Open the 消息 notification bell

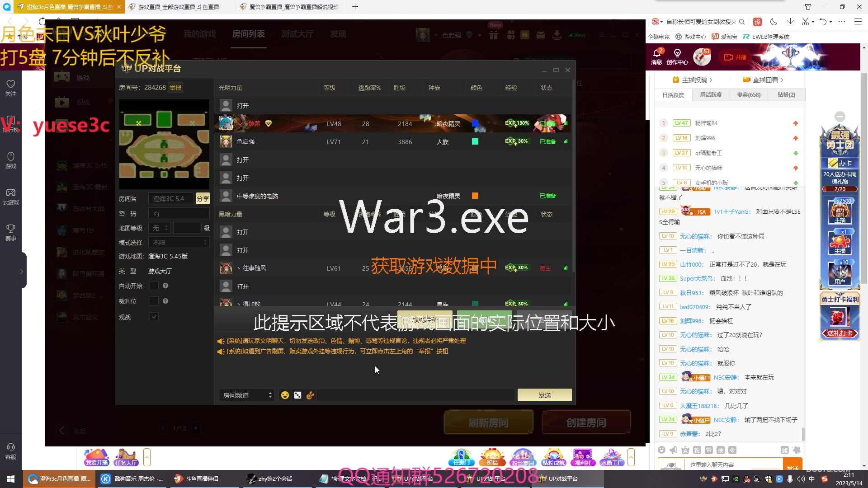[x=657, y=56]
